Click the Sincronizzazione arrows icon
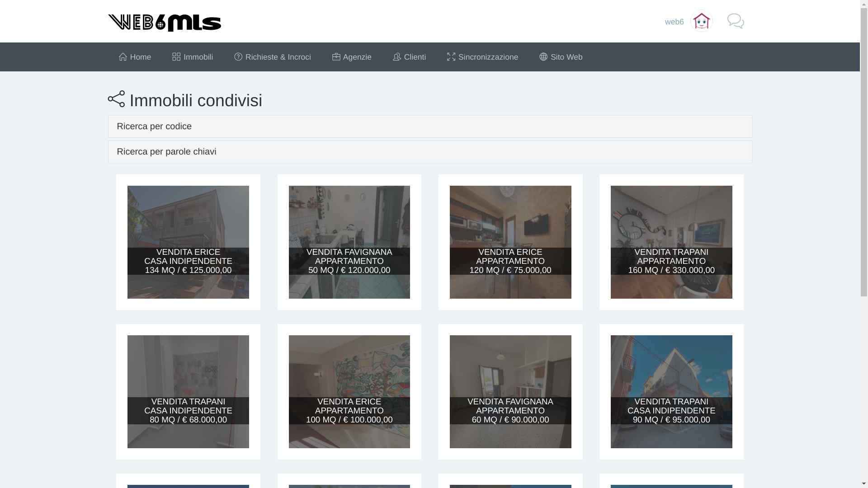The width and height of the screenshot is (868, 488). click(451, 57)
